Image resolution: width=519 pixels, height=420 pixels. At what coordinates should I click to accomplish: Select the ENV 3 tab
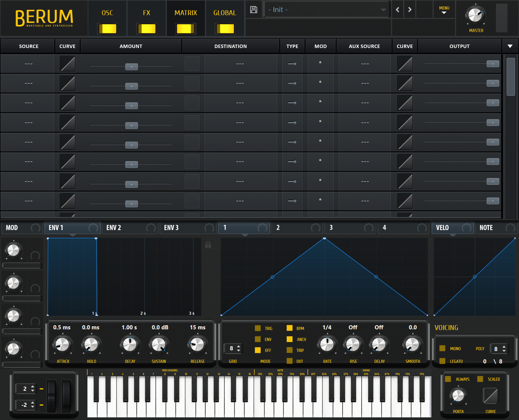coord(188,228)
